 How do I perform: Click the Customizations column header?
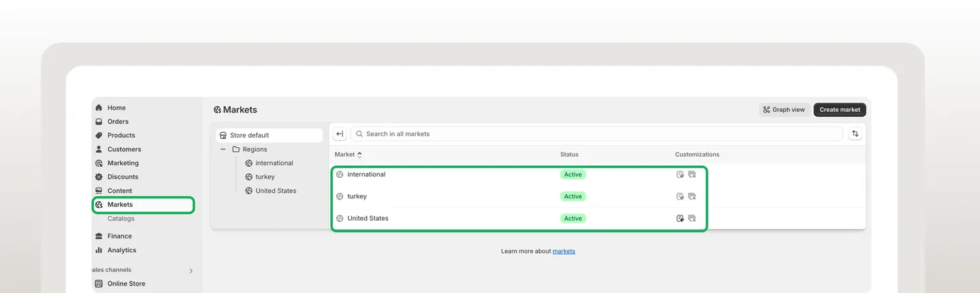click(x=697, y=155)
